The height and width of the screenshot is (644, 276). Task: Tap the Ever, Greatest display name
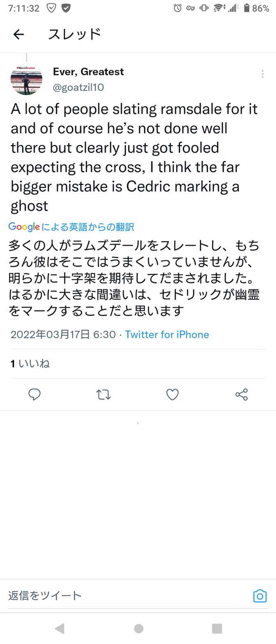(x=89, y=72)
